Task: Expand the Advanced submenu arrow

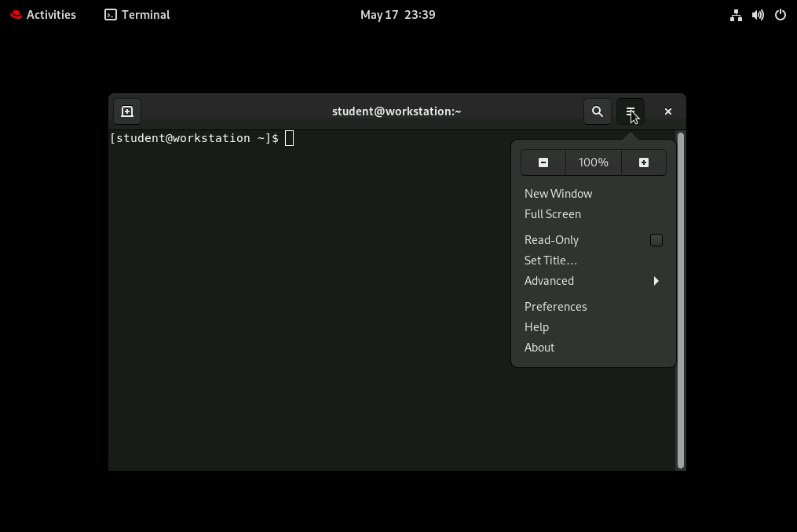Action: [x=656, y=281]
